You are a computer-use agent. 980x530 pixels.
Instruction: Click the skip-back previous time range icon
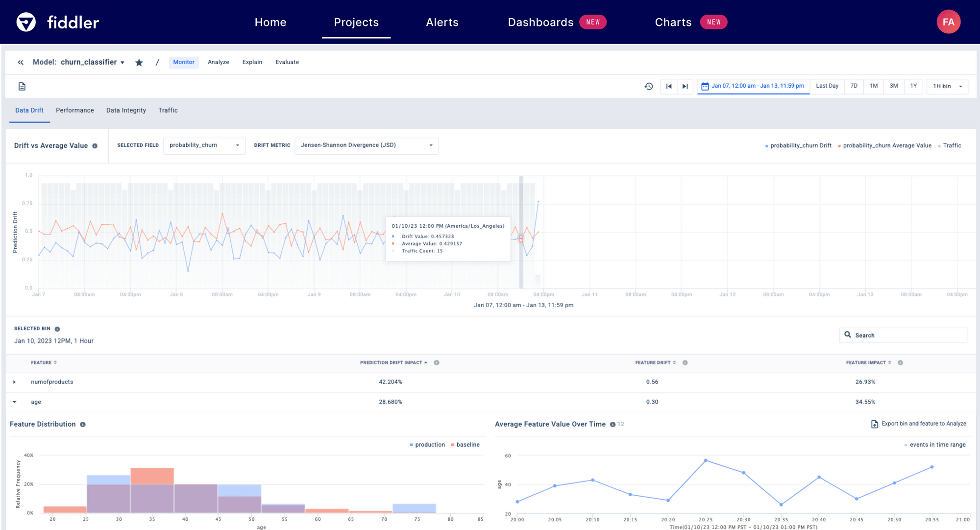[668, 86]
